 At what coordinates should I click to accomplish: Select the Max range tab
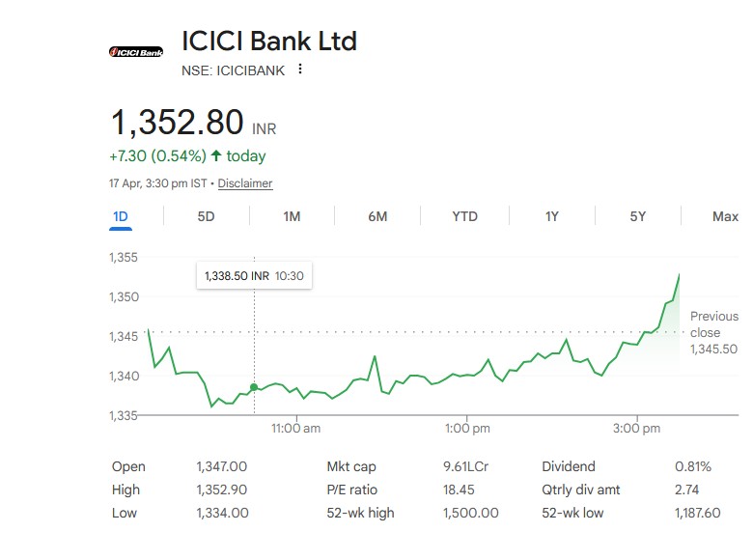pos(725,216)
